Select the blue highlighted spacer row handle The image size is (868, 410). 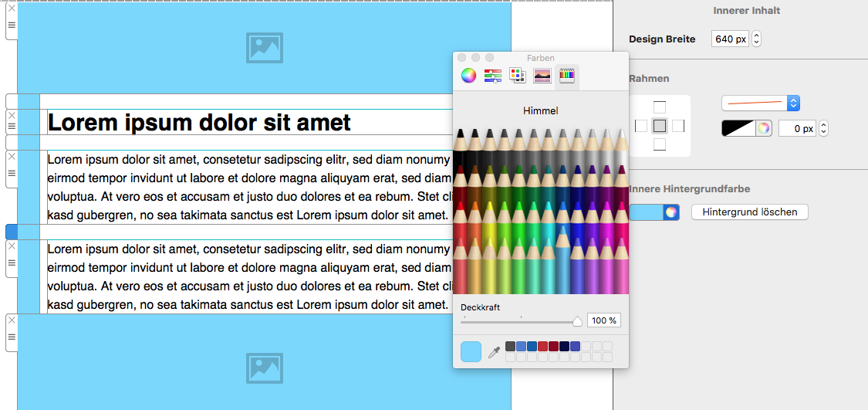12,232
